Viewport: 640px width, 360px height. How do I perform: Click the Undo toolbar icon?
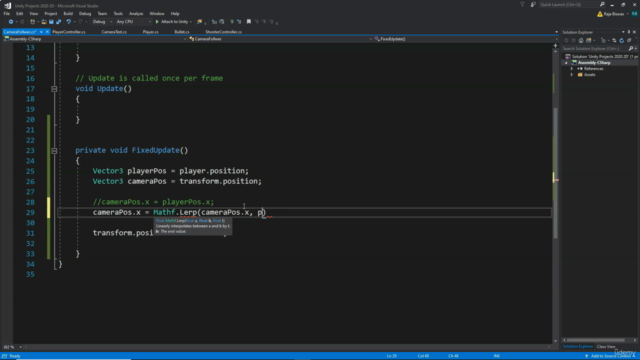[x=69, y=22]
